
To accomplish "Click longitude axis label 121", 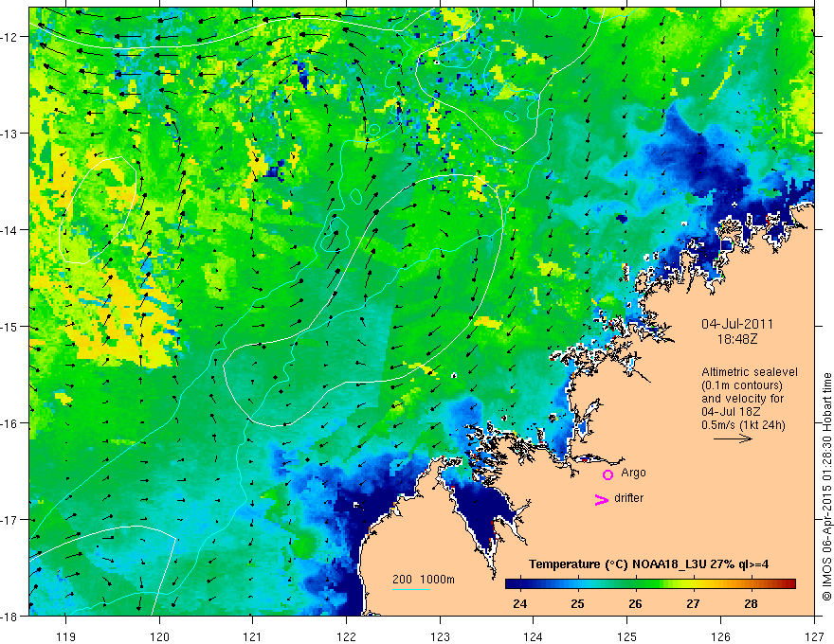I will 252,636.
